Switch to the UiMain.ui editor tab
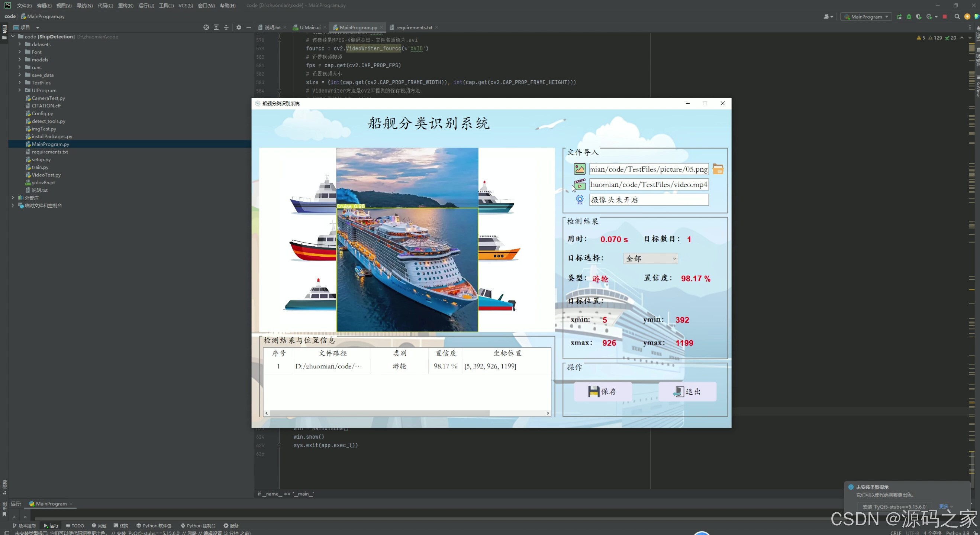This screenshot has height=535, width=980. [310, 27]
